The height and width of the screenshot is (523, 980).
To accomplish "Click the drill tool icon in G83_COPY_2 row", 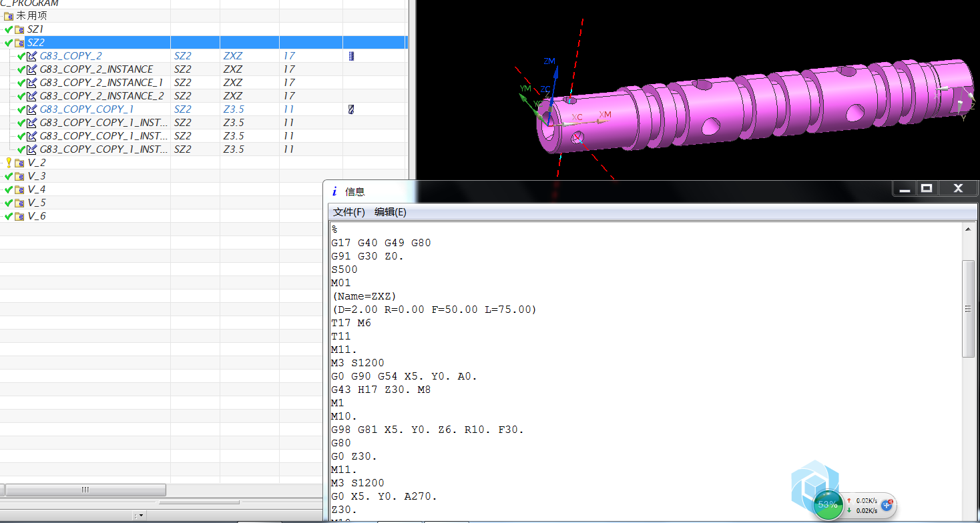I will coord(352,56).
